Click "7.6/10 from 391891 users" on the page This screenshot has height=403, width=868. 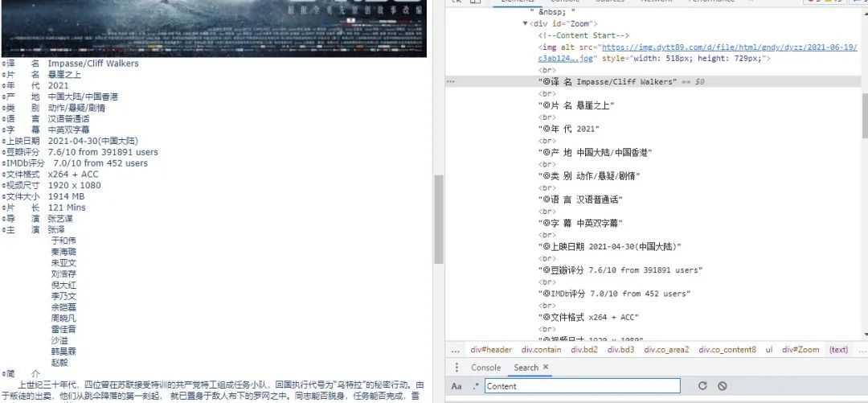pos(103,152)
